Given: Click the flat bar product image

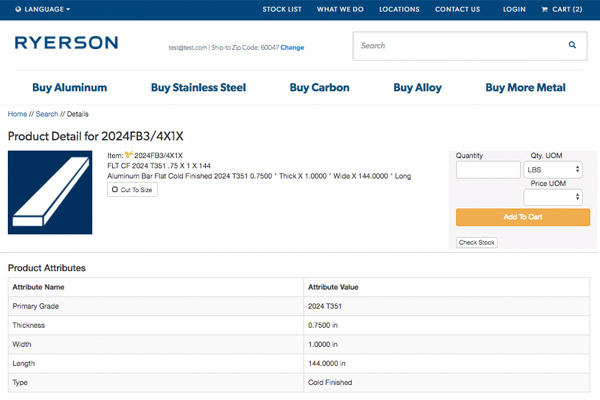Looking at the screenshot, I should [x=50, y=193].
